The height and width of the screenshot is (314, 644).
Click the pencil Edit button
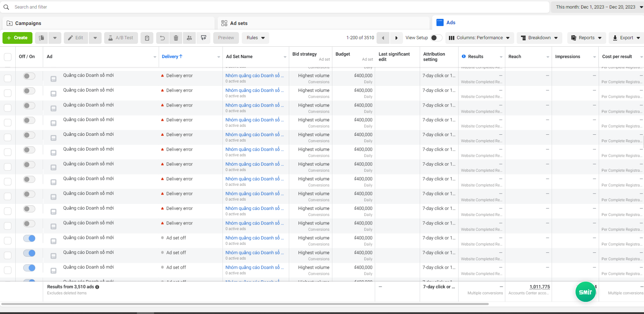(76, 38)
